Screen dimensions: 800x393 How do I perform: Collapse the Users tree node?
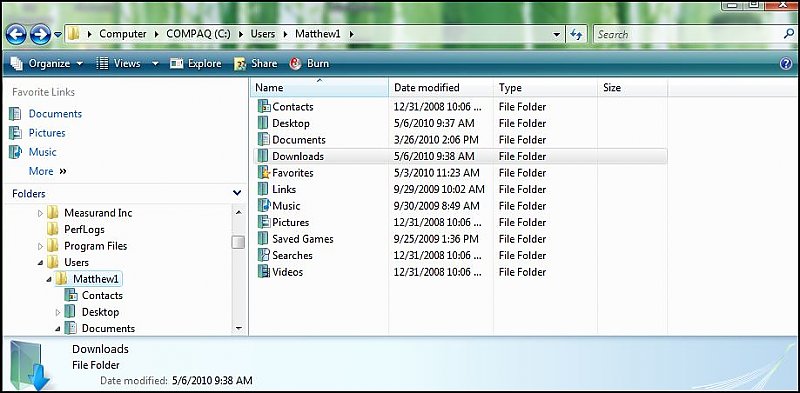pos(40,263)
